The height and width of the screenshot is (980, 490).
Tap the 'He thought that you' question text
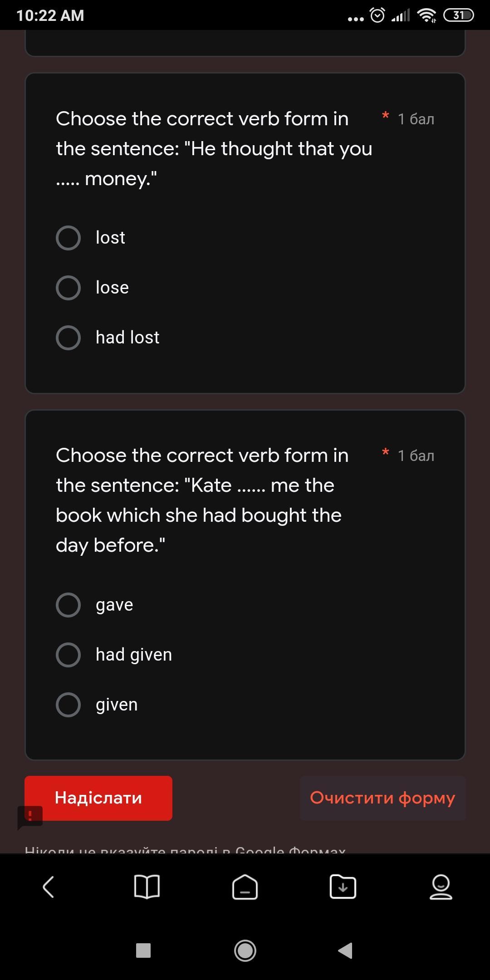click(x=214, y=148)
